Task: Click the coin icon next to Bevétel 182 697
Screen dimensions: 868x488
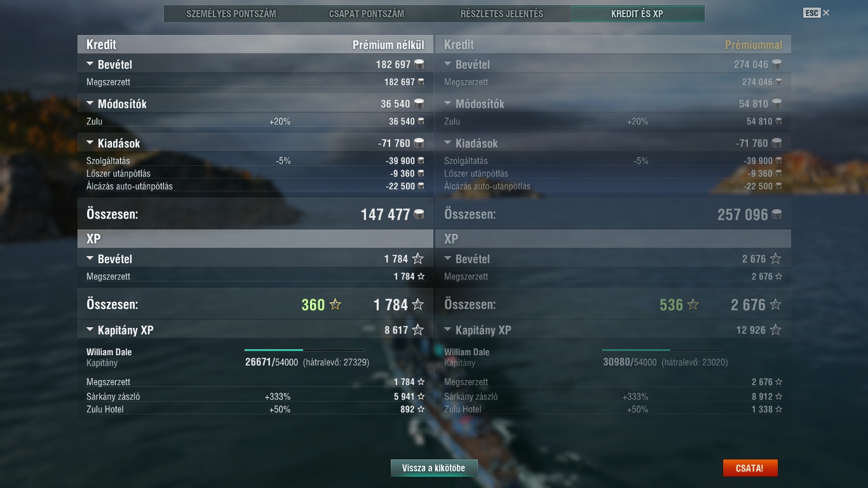Action: (419, 64)
